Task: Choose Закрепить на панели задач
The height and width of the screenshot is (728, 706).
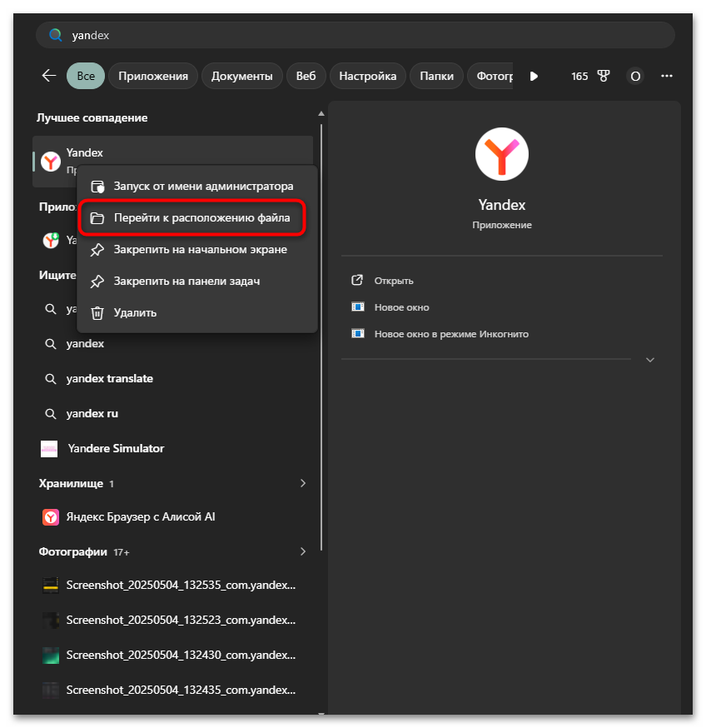Action: [x=197, y=281]
